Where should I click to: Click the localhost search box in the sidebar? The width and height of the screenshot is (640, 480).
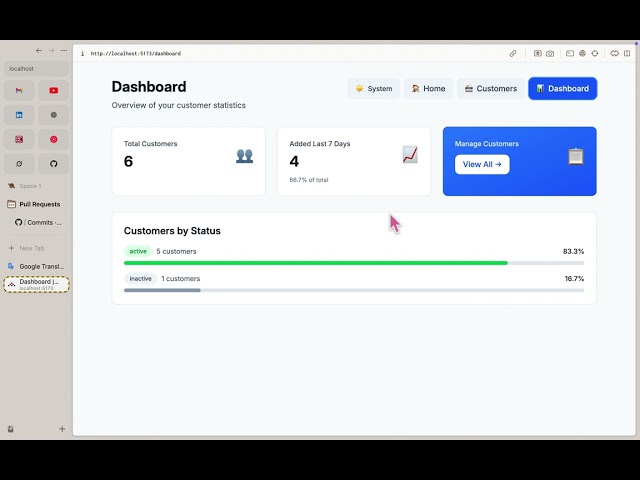pos(36,69)
